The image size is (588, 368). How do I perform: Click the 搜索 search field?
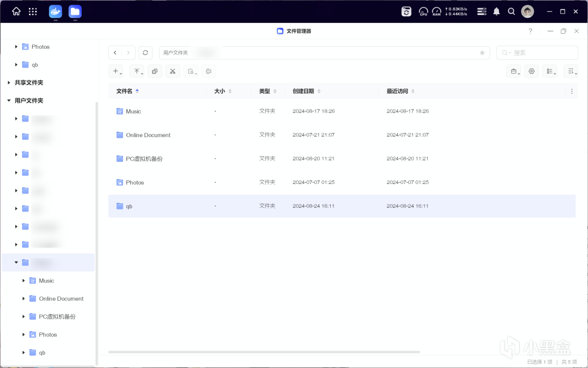tap(542, 53)
